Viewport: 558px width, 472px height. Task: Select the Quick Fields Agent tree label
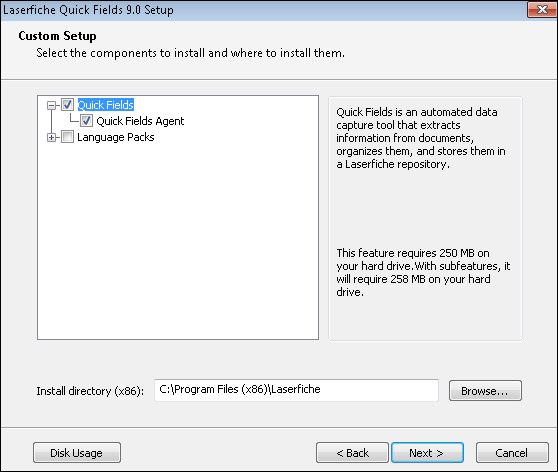140,121
